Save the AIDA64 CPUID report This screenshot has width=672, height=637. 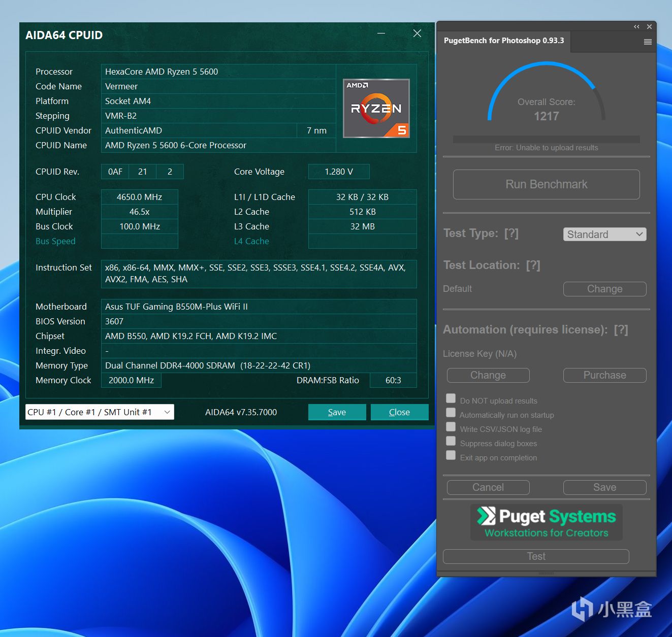click(x=337, y=412)
